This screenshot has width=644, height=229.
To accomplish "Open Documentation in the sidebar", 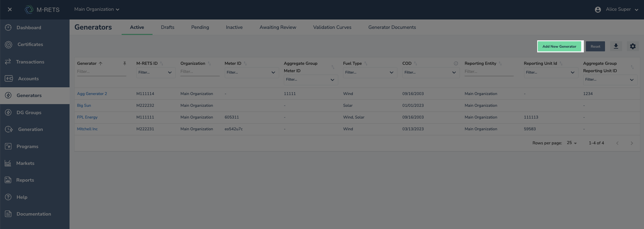I will pos(35,214).
